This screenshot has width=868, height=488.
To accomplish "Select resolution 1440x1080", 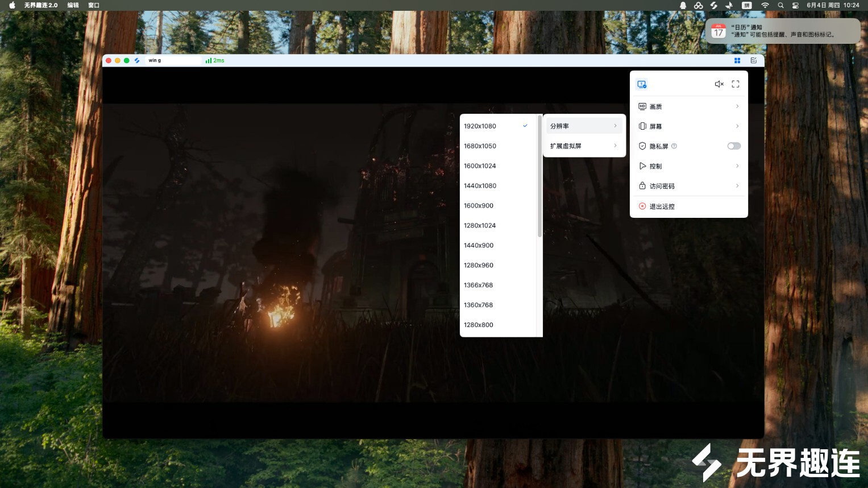I will pyautogui.click(x=498, y=186).
